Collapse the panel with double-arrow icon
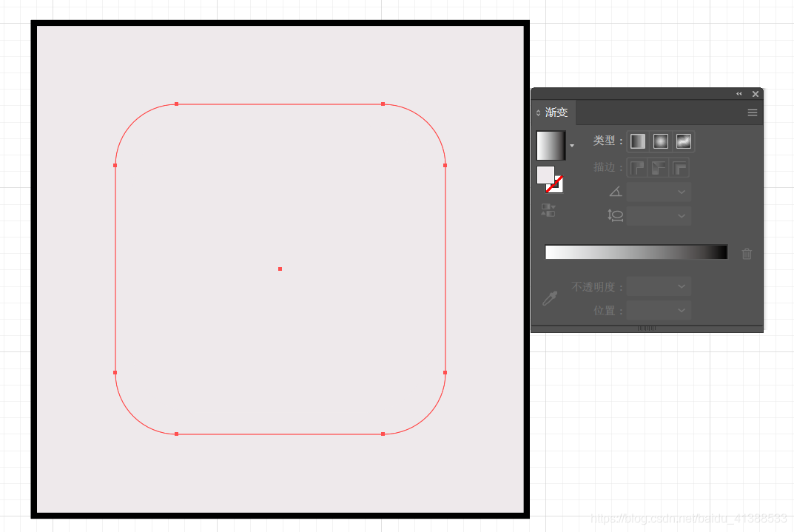 tap(739, 94)
